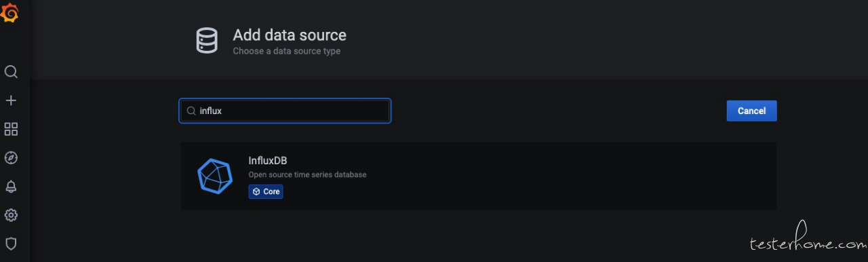Click the database icon beside Add data source
Screen dimensions: 868x262
click(207, 41)
